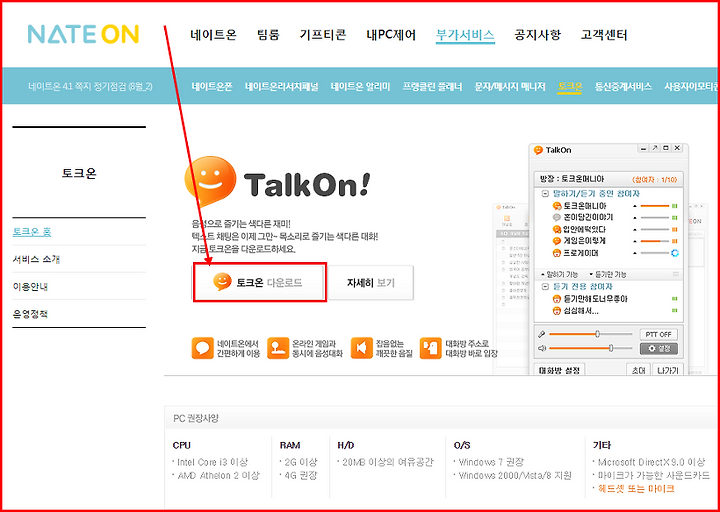Click the small arrow next to 혼이담긴이야기's volume
Screen dimensions: 720x512
coord(635,217)
